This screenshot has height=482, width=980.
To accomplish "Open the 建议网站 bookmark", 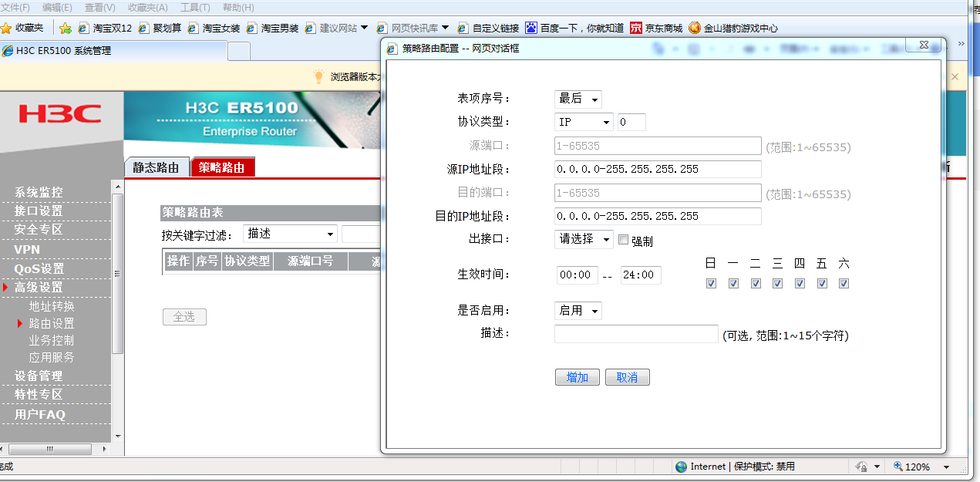I will [336, 28].
